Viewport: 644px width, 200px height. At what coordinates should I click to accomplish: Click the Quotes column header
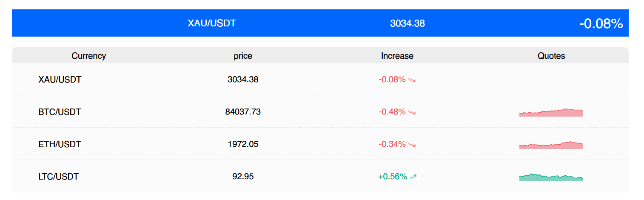point(551,56)
